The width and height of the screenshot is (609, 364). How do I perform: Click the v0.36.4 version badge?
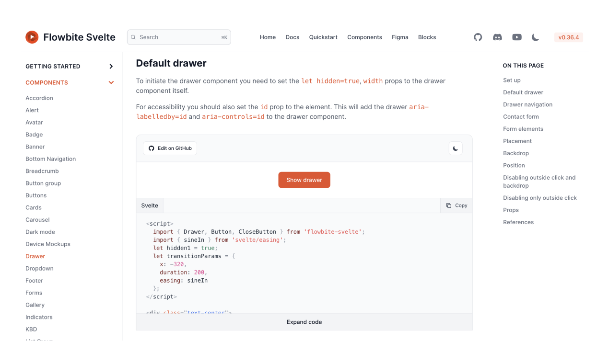pyautogui.click(x=569, y=37)
